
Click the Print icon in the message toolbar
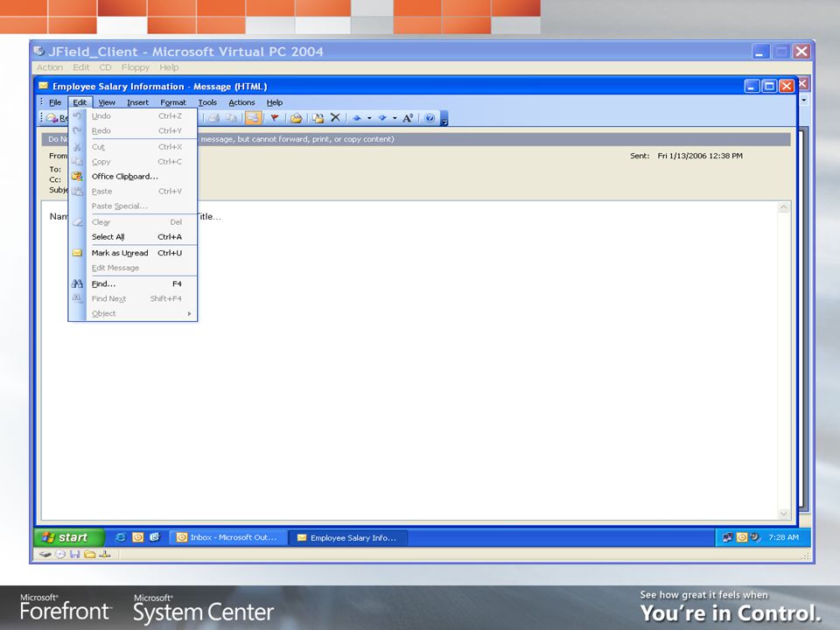click(x=213, y=118)
